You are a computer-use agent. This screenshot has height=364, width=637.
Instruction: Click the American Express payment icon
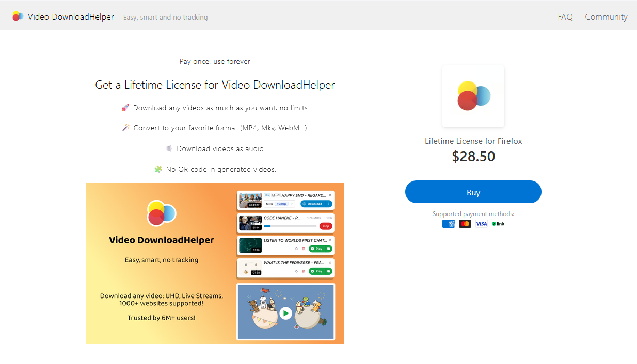[x=449, y=224]
